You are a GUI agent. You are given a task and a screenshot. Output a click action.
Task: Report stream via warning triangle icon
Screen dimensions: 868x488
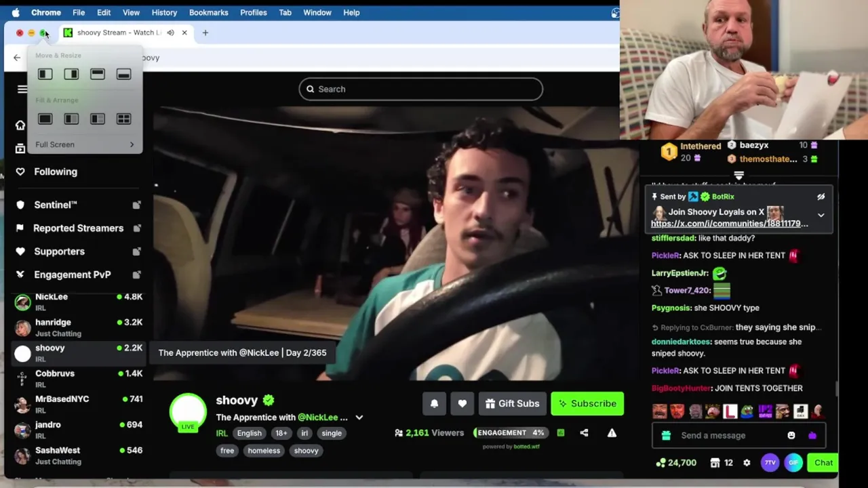pyautogui.click(x=612, y=432)
